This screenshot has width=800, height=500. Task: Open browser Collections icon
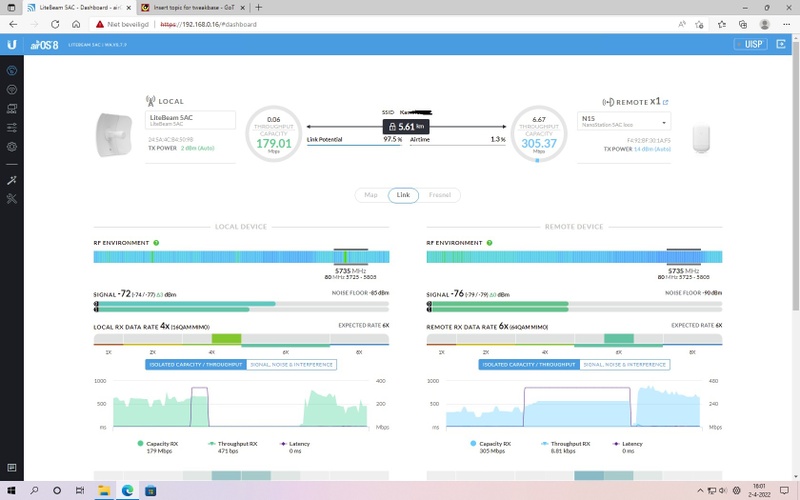743,24
